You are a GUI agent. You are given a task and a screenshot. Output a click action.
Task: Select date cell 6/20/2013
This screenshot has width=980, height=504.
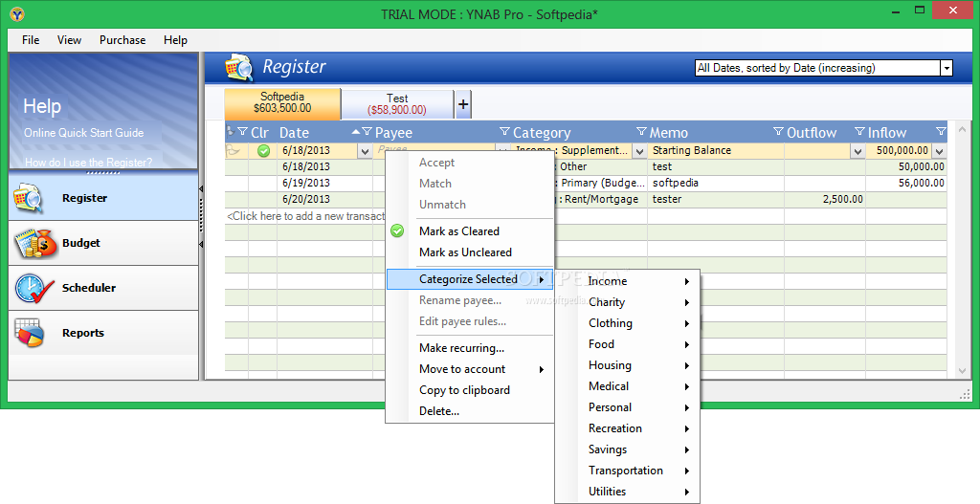pyautogui.click(x=325, y=199)
